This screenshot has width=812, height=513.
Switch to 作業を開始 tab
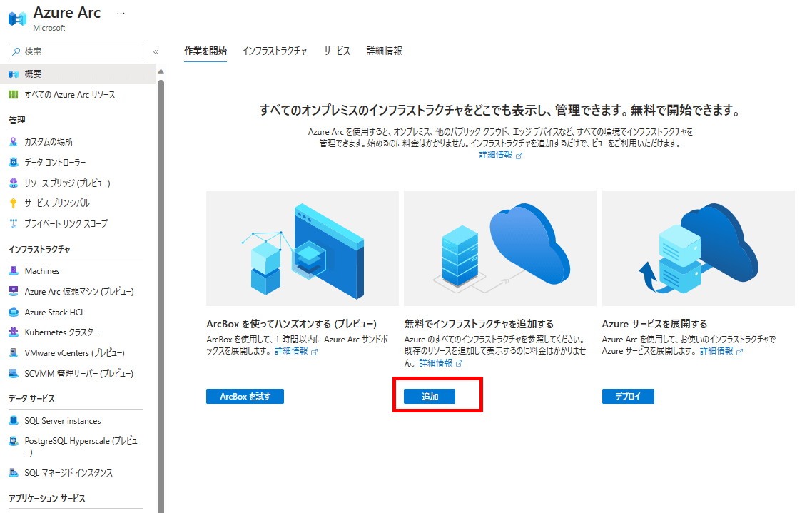(205, 51)
